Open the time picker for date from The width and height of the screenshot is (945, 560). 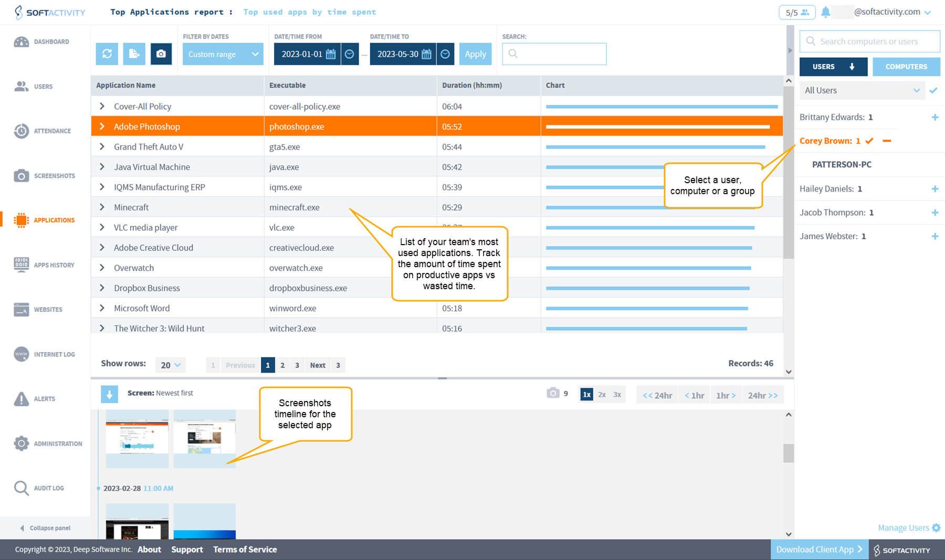pos(350,54)
